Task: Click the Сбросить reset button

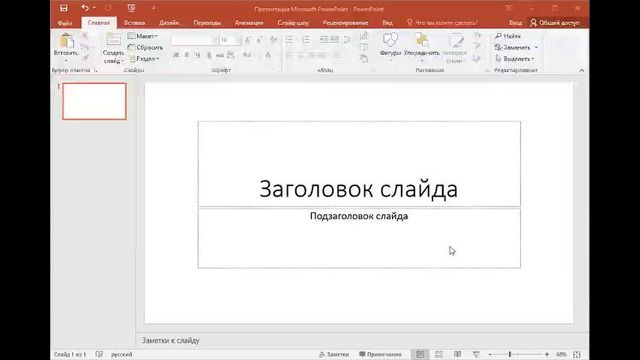Action: [x=145, y=47]
